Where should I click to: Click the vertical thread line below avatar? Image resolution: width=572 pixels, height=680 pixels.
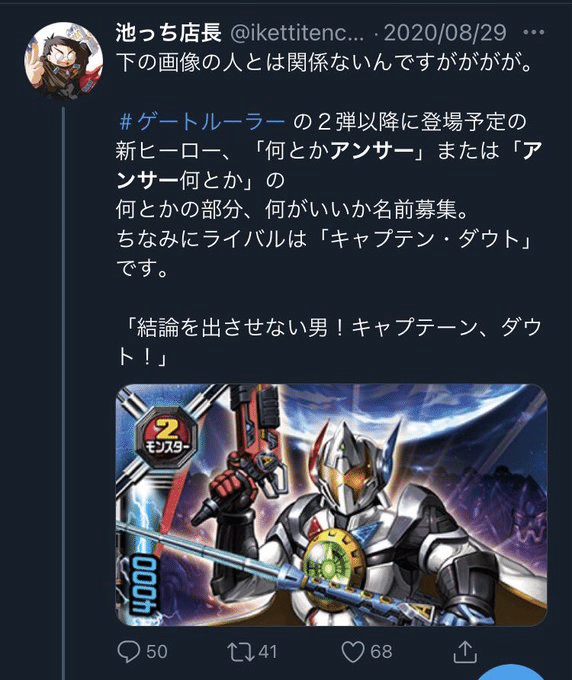click(x=63, y=392)
